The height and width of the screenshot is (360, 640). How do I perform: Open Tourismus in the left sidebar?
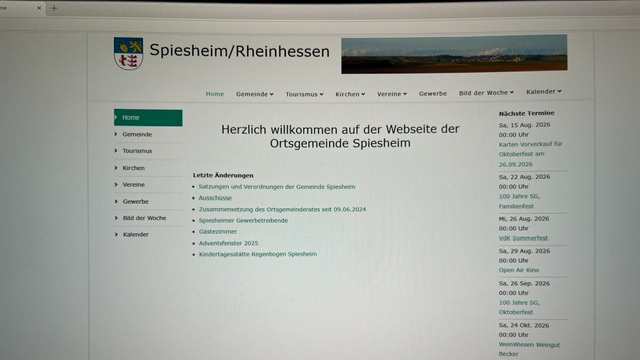click(137, 151)
